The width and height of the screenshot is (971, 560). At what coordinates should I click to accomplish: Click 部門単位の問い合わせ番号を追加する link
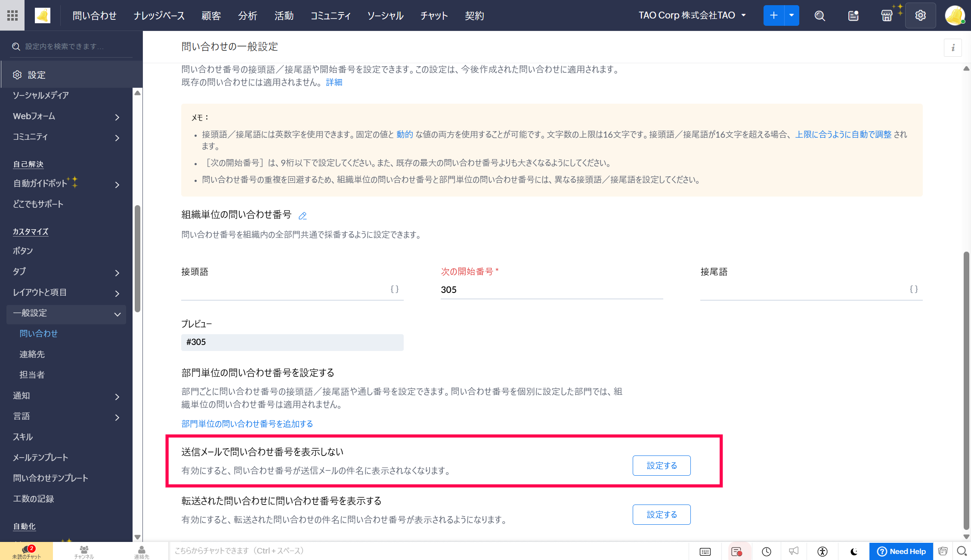[x=247, y=424]
